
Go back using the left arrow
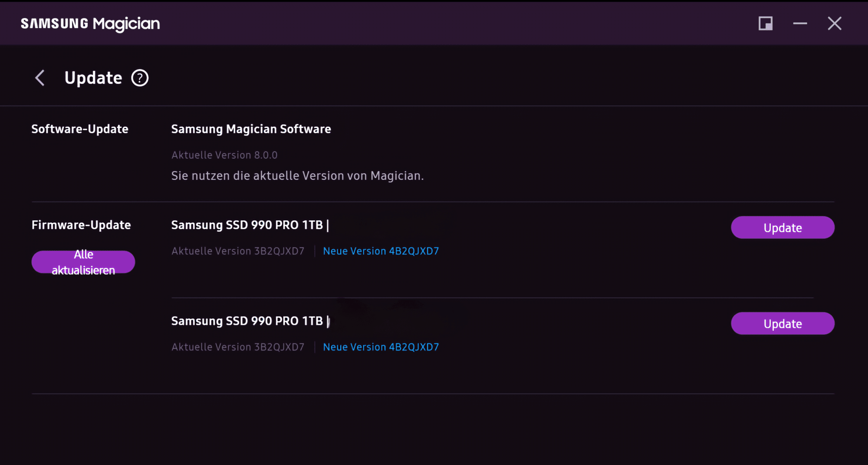point(40,78)
